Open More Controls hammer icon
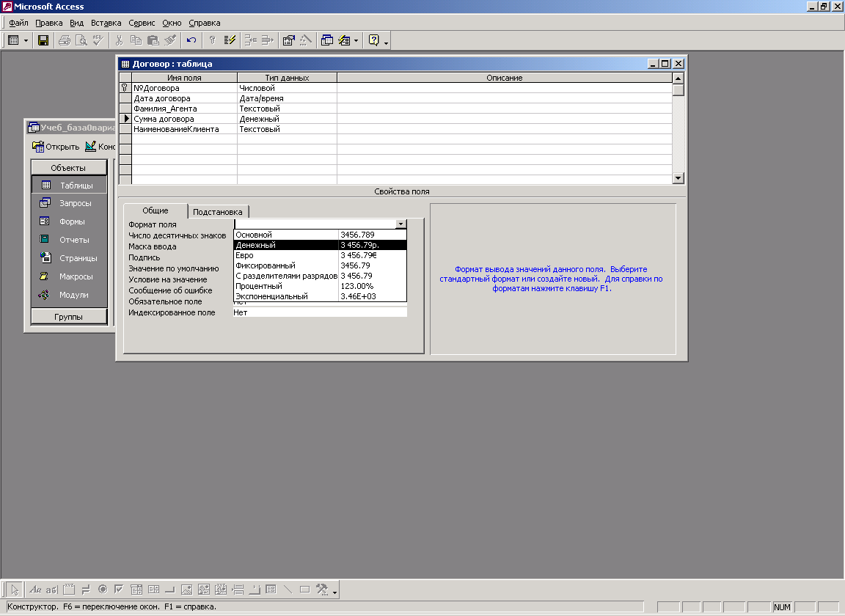The height and width of the screenshot is (616, 845). coord(322,590)
